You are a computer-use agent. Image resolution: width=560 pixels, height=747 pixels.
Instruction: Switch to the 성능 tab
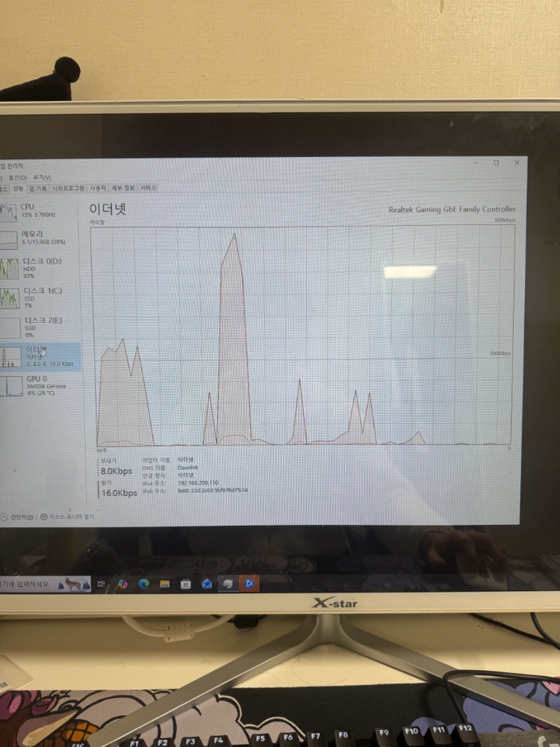(x=18, y=188)
